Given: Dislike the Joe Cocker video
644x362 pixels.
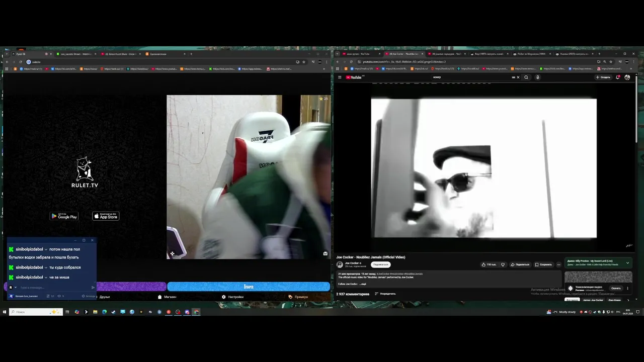Looking at the screenshot, I should (x=503, y=264).
